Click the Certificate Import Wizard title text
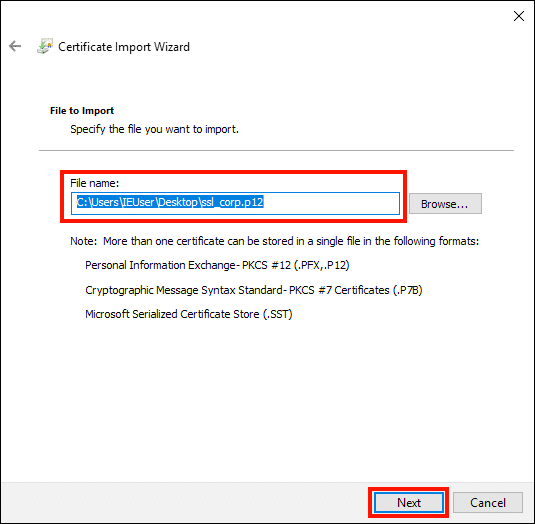This screenshot has height=524, width=535. point(124,47)
